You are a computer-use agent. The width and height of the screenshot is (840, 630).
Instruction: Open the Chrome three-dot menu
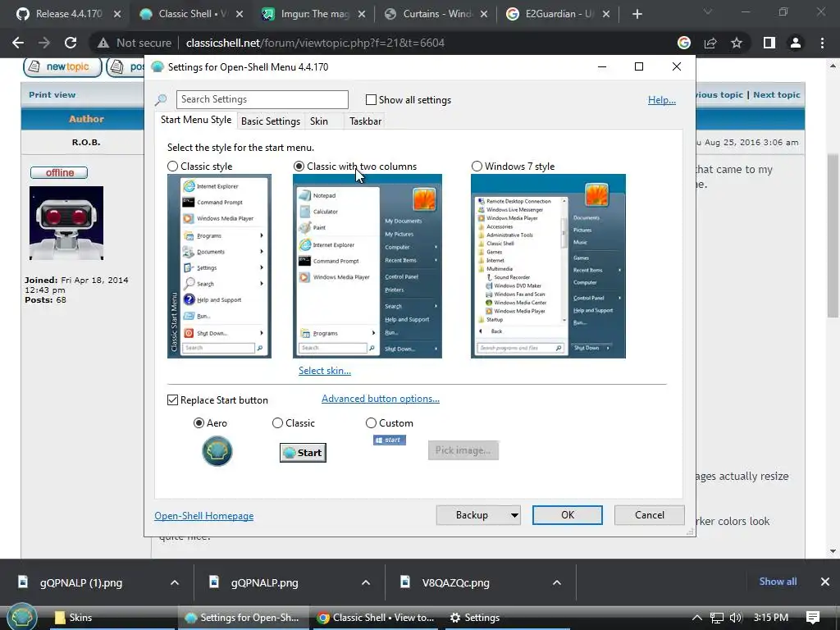[x=822, y=43]
